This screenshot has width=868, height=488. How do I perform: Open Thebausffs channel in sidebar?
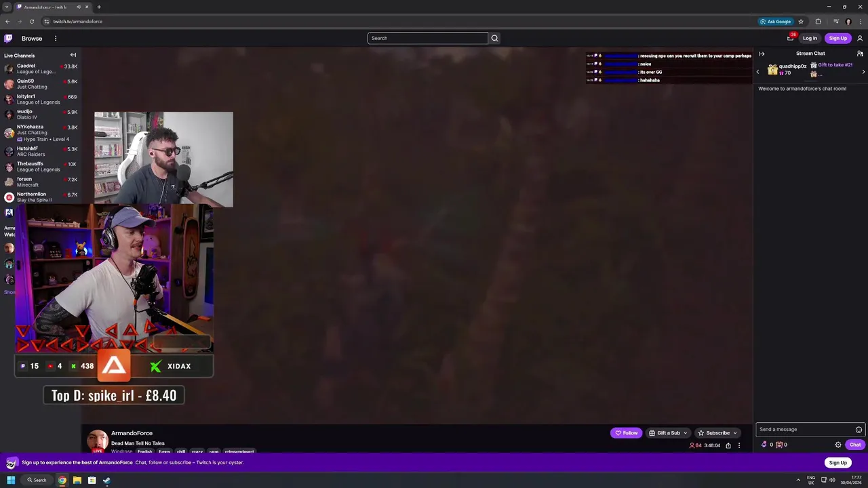tap(41, 167)
